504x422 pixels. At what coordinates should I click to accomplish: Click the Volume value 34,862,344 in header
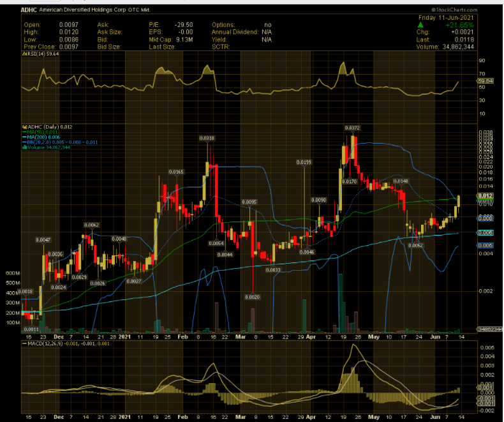(458, 47)
